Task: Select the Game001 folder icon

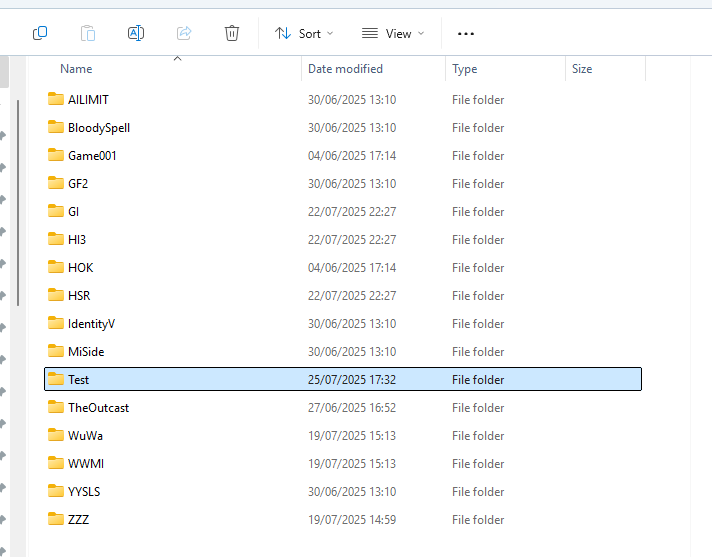Action: pyautogui.click(x=56, y=155)
